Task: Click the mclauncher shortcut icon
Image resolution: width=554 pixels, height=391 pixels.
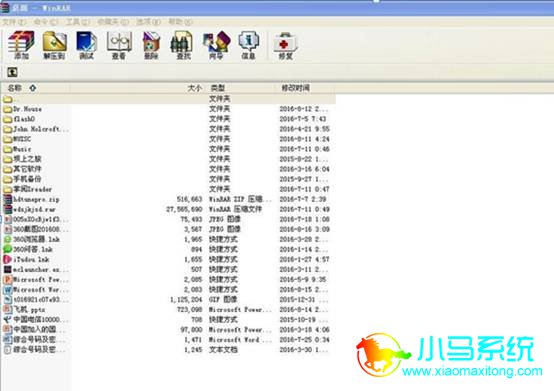Action: pyautogui.click(x=8, y=269)
